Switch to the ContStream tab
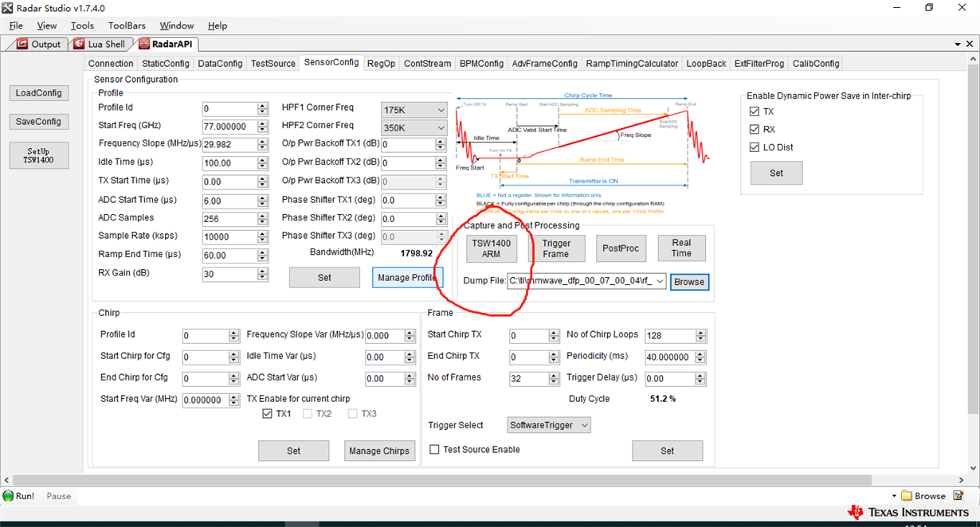 pos(428,64)
